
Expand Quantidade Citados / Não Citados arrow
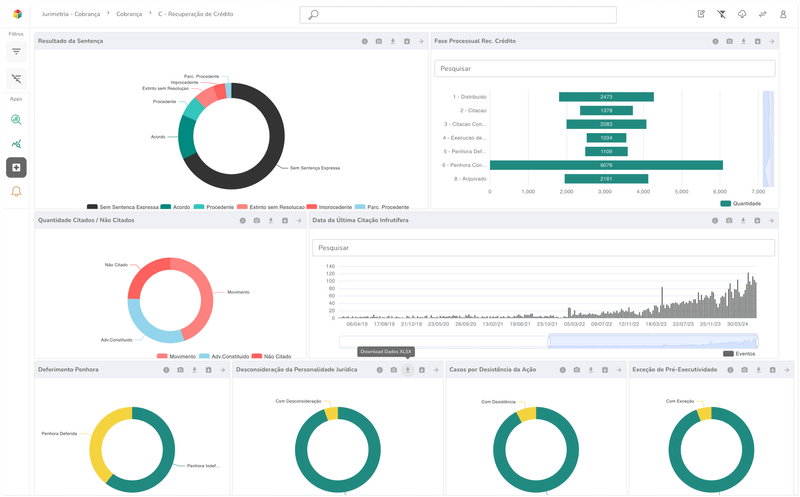pos(298,220)
